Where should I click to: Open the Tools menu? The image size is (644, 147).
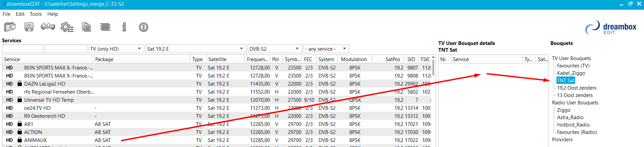(36, 14)
